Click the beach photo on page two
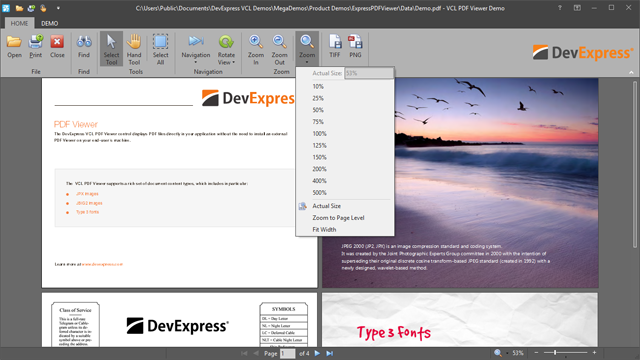The width and height of the screenshot is (640, 360). click(x=496, y=183)
